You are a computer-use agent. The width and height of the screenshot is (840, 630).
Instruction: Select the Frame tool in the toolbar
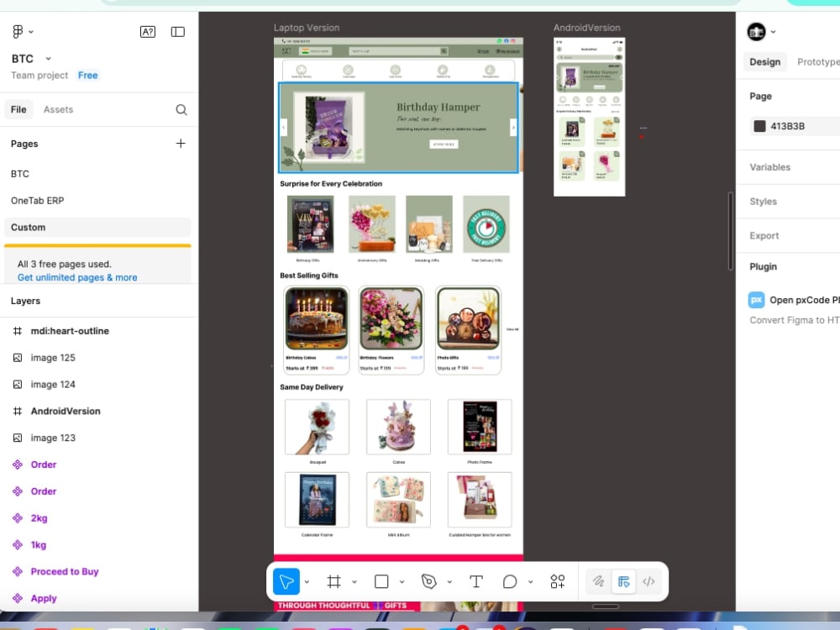point(333,581)
